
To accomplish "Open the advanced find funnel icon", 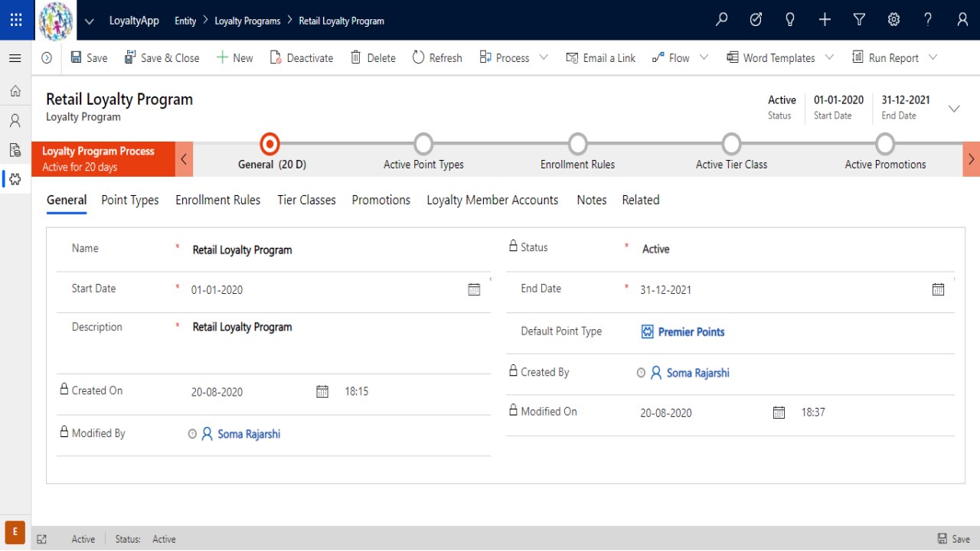I will click(x=859, y=20).
